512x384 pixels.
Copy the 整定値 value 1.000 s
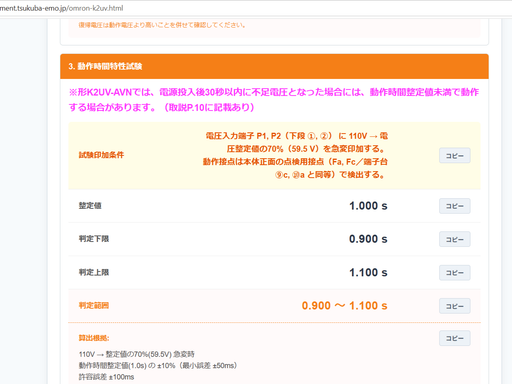pyautogui.click(x=455, y=206)
